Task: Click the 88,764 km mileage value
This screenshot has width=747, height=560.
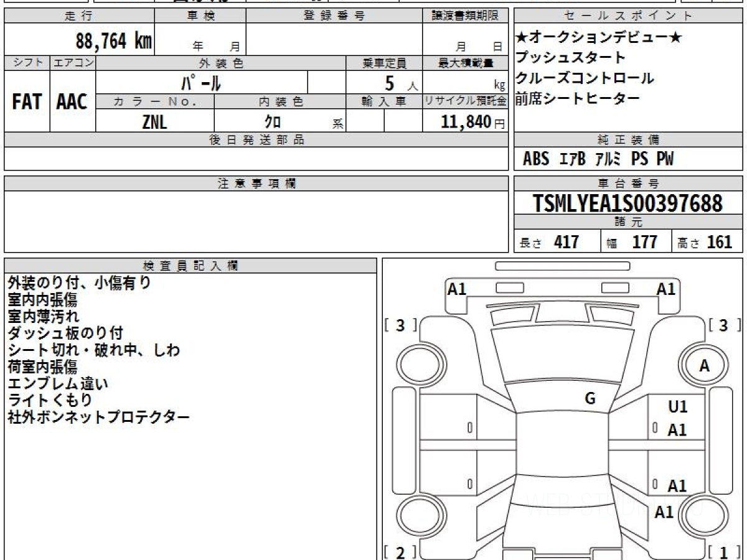Action: point(114,42)
